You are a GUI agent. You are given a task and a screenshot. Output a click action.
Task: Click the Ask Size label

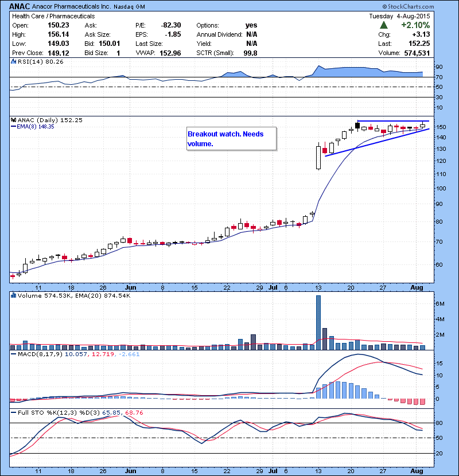click(98, 34)
